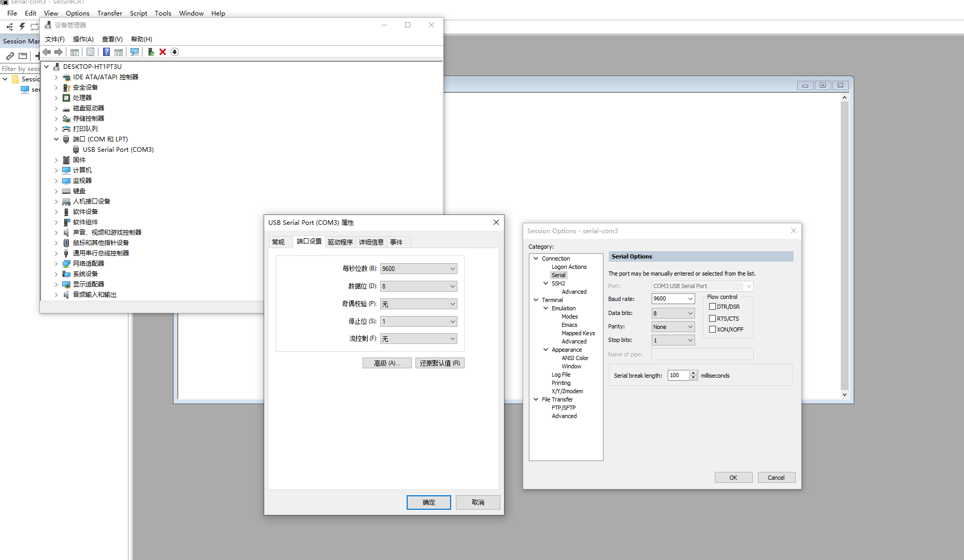Click the 打印队列 printer icon
This screenshot has height=560, width=964.
[66, 129]
